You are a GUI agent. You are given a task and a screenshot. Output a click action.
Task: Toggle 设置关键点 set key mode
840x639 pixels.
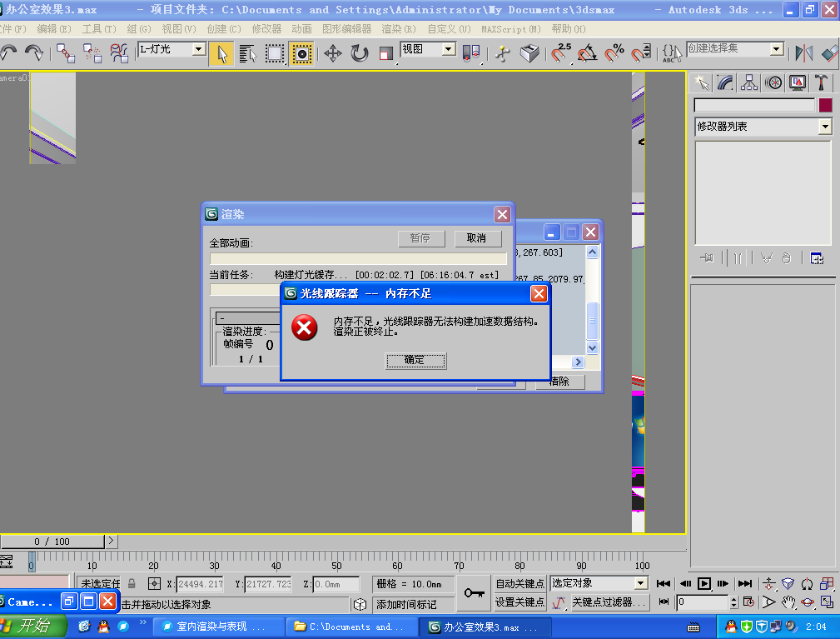pyautogui.click(x=519, y=602)
